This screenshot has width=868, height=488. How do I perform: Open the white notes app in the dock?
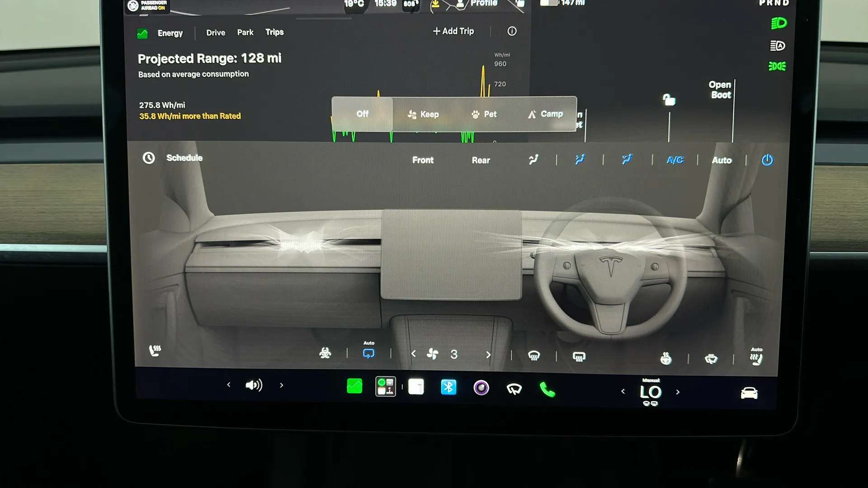pyautogui.click(x=416, y=387)
